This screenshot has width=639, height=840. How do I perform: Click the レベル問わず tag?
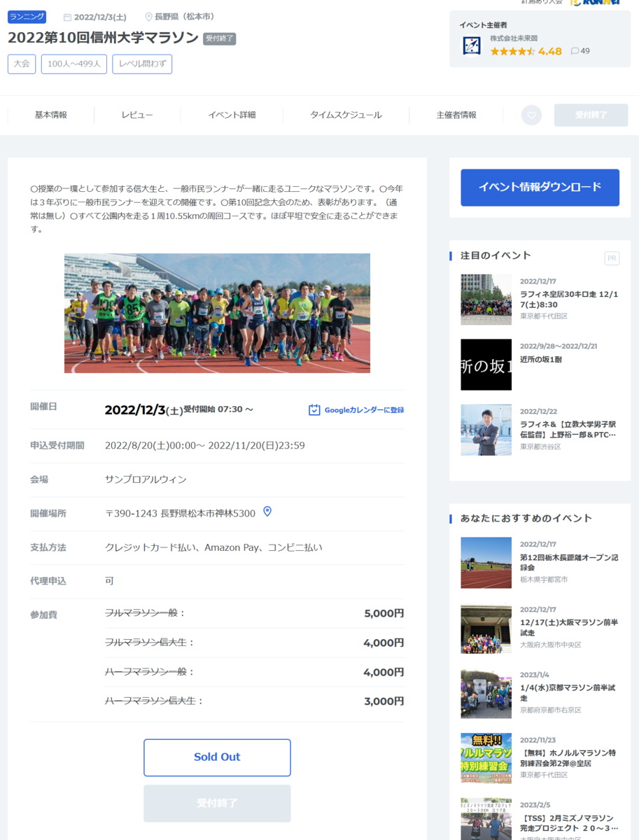[x=142, y=64]
